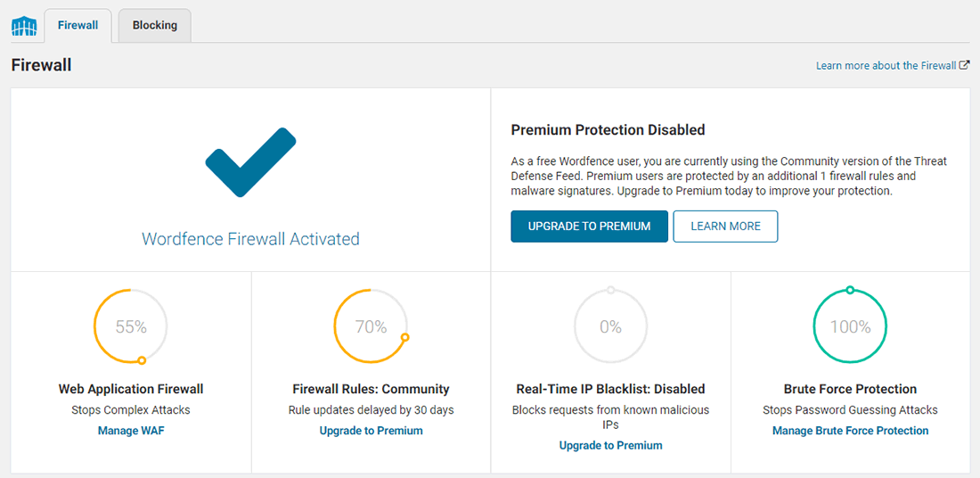Screen dimensions: 980x478
Task: Click the 70% Firewall Rules circle
Action: pos(371,326)
